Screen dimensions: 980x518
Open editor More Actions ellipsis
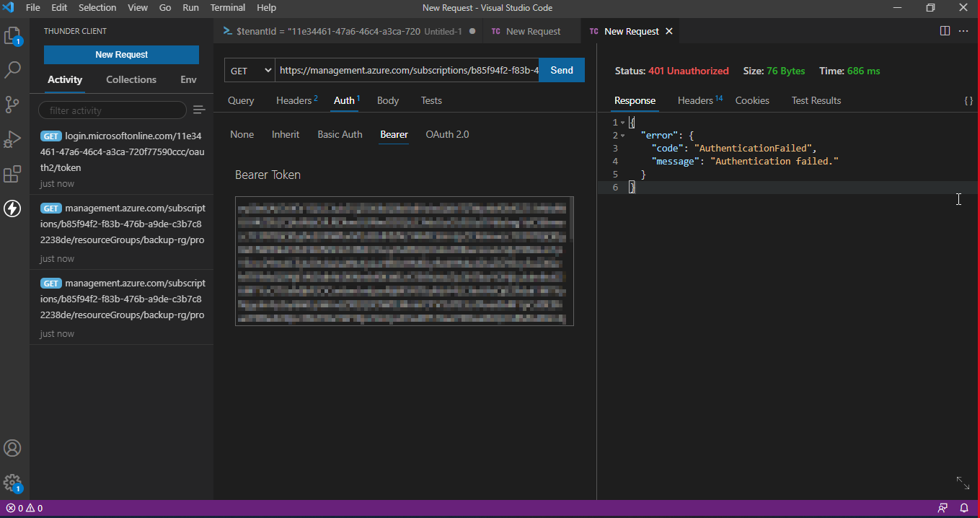[x=963, y=31]
